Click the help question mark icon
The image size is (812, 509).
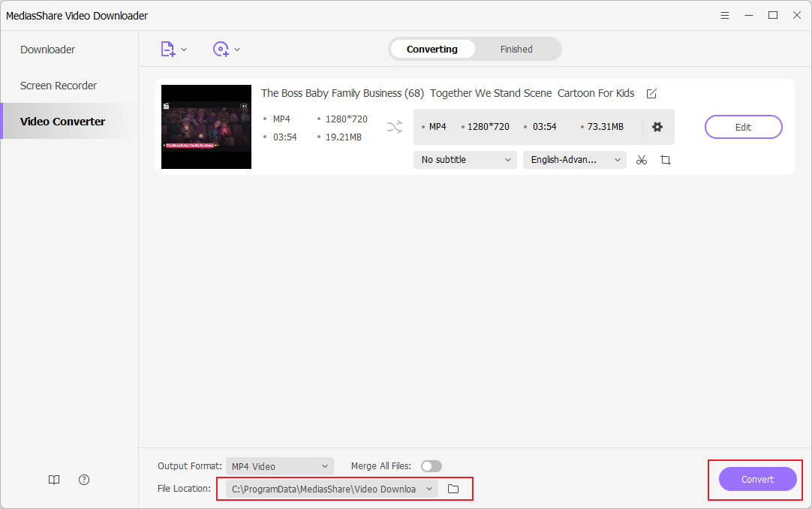[x=84, y=480]
